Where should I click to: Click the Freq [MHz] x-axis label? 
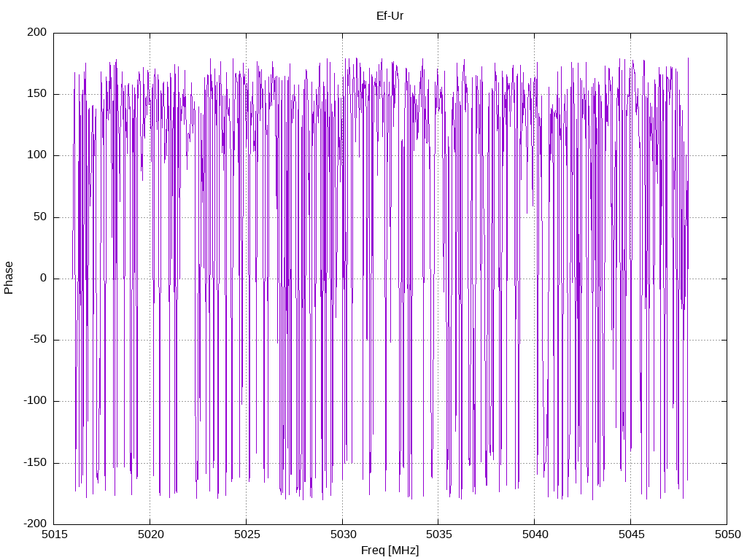[x=390, y=551]
